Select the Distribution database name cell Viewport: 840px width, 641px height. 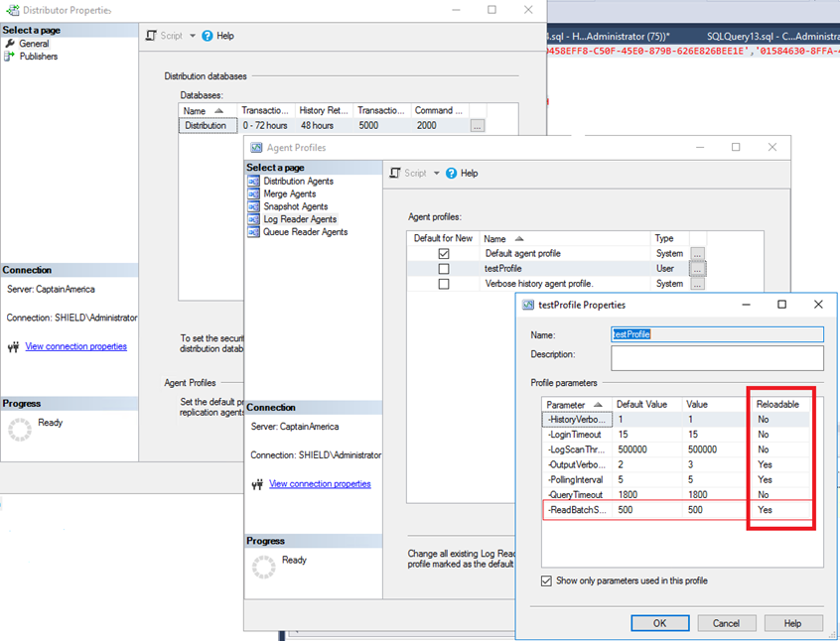[208, 125]
